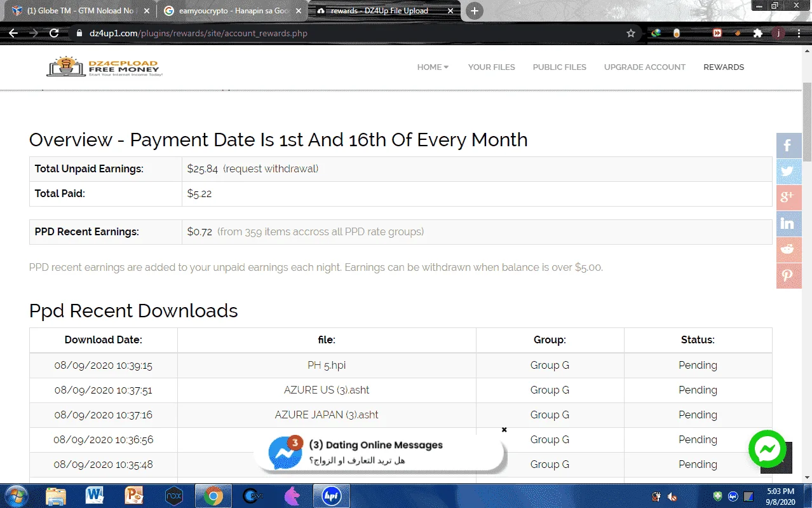Open Nox player from the taskbar
812x508 pixels.
(x=173, y=496)
